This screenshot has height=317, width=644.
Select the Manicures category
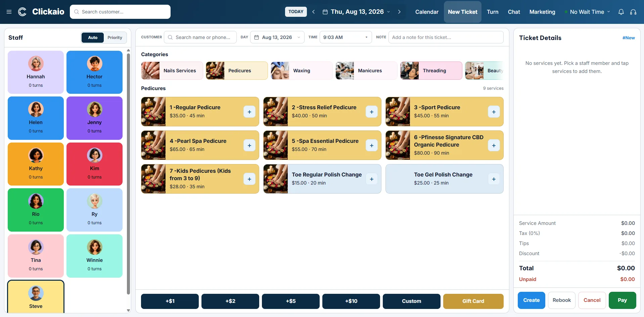[x=366, y=71]
